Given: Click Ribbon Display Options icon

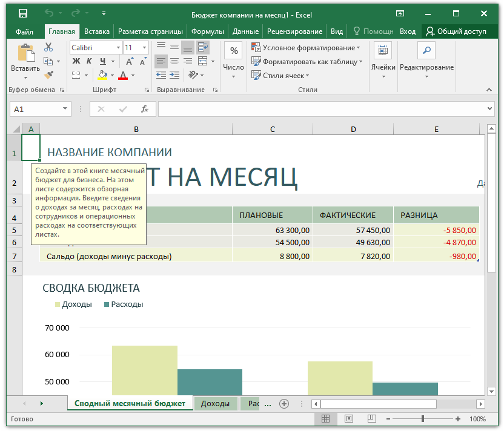Looking at the screenshot, I should [x=400, y=13].
